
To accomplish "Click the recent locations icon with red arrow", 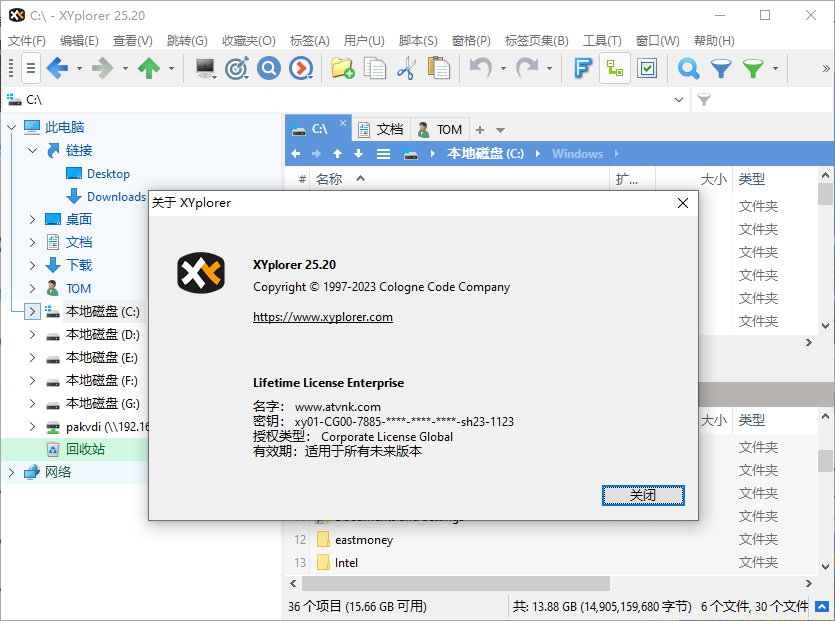I will [301, 68].
